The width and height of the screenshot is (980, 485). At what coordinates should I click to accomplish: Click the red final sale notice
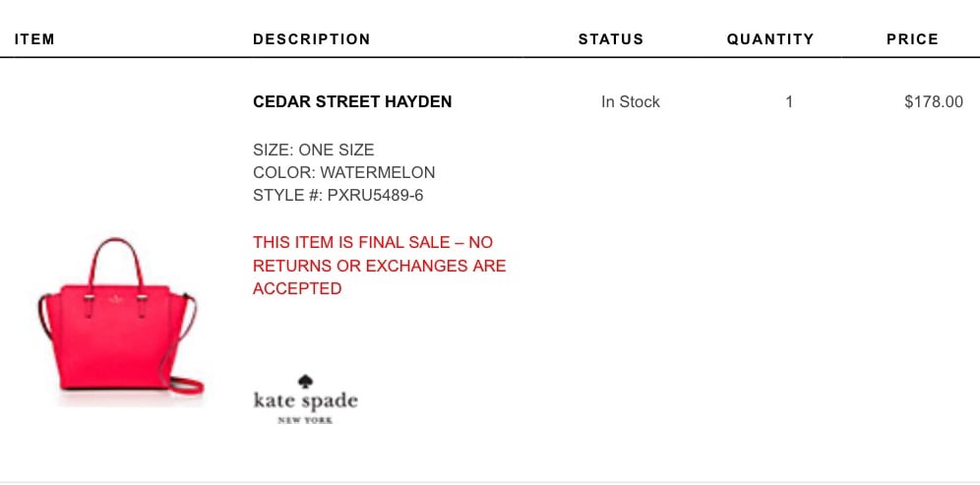point(380,266)
